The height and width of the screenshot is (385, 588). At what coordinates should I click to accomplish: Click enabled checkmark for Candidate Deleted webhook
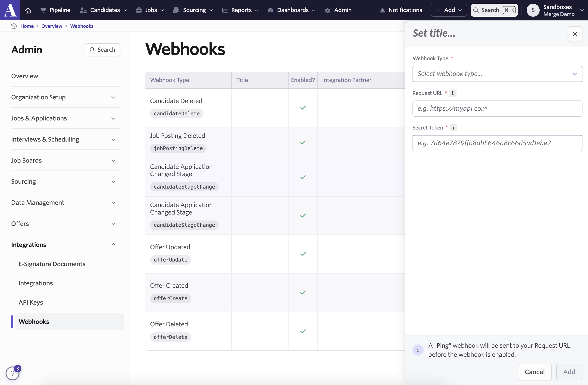click(303, 107)
